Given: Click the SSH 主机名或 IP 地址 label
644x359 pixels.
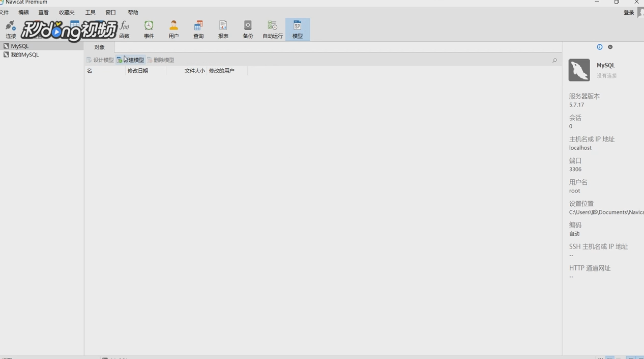Looking at the screenshot, I should 598,246.
